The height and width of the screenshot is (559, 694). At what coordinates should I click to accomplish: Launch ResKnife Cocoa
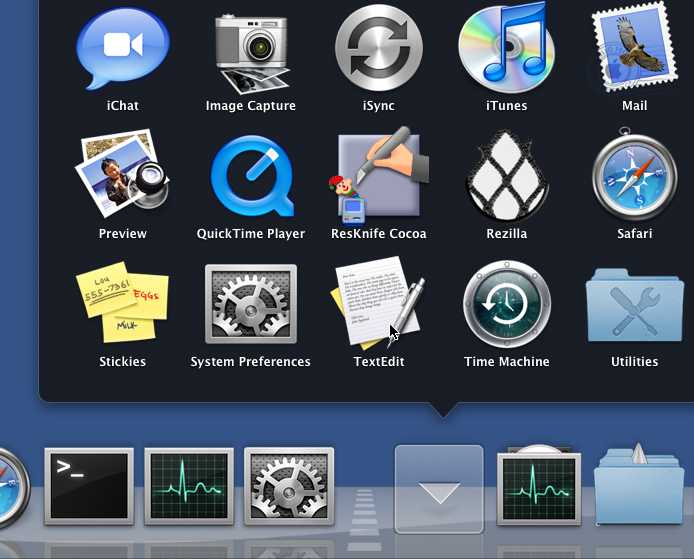(379, 175)
